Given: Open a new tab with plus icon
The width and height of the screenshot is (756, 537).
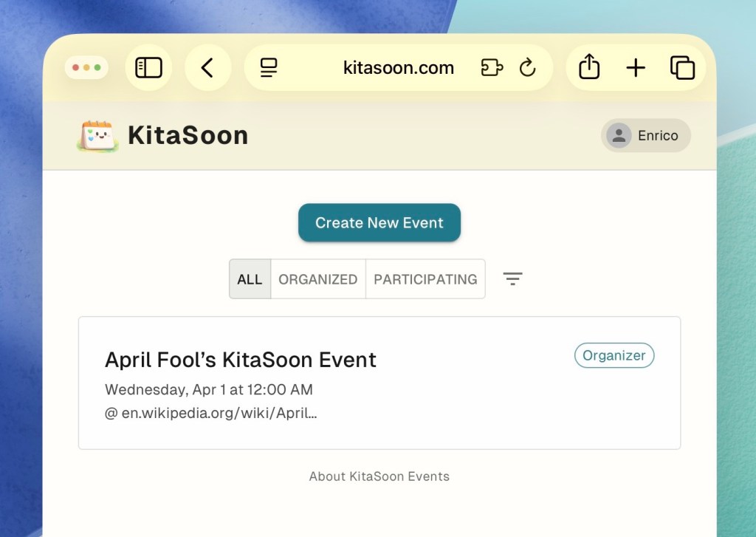Looking at the screenshot, I should pyautogui.click(x=635, y=68).
